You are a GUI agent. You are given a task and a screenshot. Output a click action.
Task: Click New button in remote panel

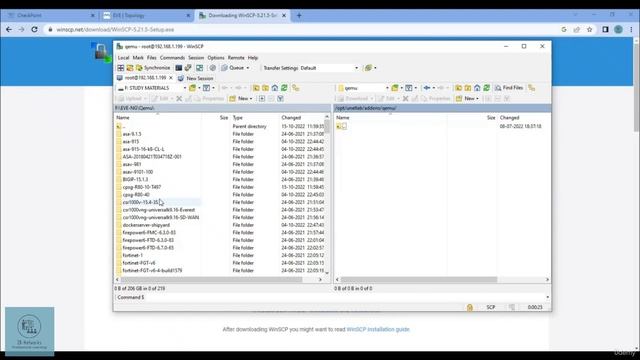(467, 98)
